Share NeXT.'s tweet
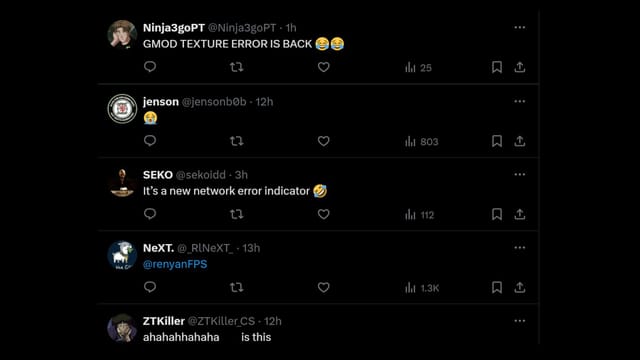Viewport: 640px width, 360px height. (520, 287)
